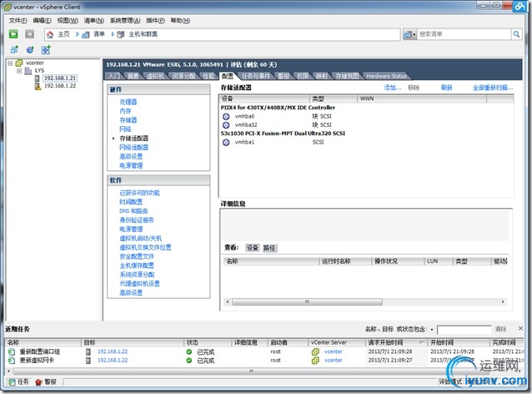Viewport: 532px width, 394px height.
Task: Click the details horizontal scrollbar thumb
Action: click(307, 302)
